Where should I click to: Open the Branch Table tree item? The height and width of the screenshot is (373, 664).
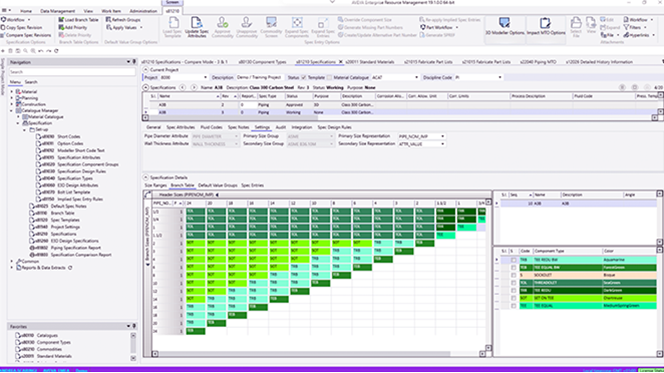click(62, 213)
